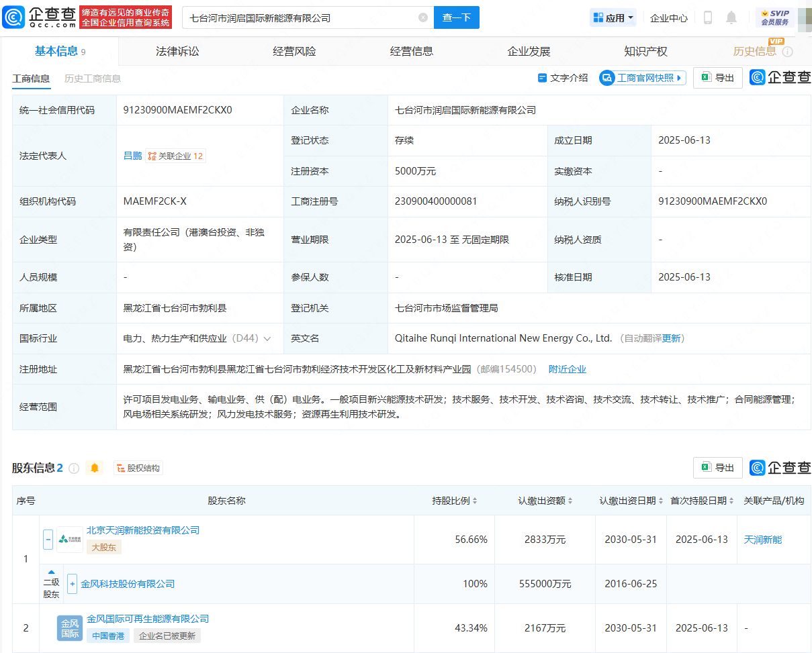
Task: Open the notification bell in the header
Action: point(731,18)
